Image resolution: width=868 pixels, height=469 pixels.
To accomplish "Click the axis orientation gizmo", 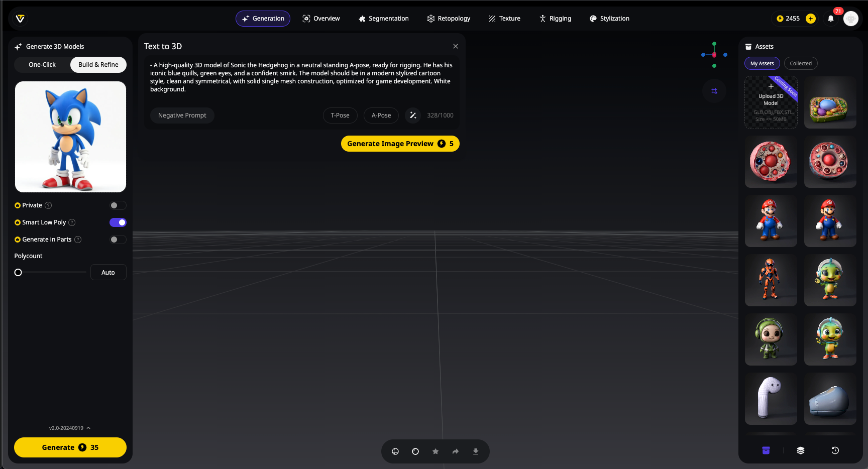I will pyautogui.click(x=714, y=55).
